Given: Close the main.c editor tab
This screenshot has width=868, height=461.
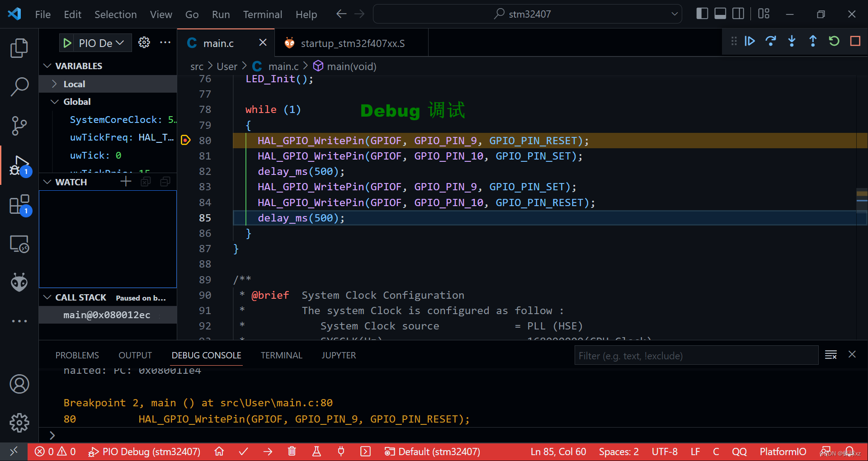Looking at the screenshot, I should coord(263,42).
